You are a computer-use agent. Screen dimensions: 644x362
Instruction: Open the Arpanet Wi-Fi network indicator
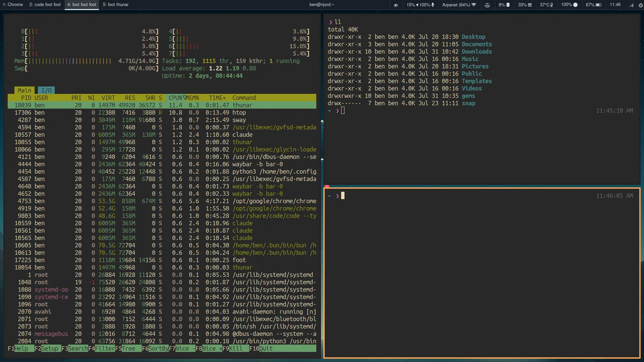459,5
